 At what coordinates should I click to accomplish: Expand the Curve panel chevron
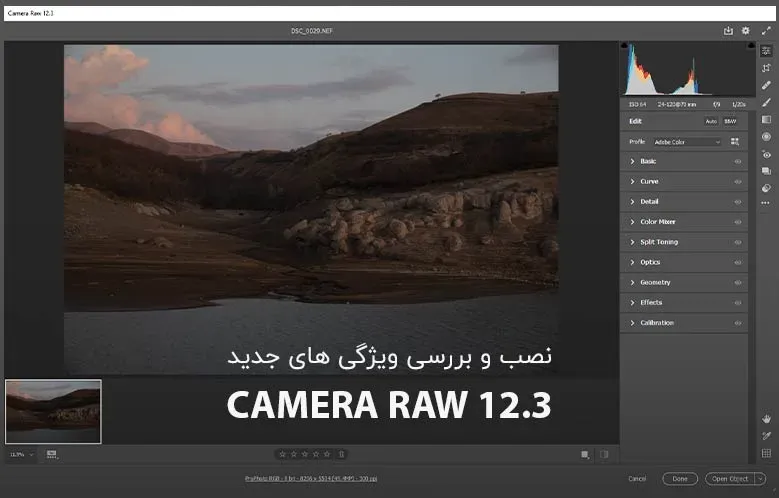pyautogui.click(x=632, y=181)
